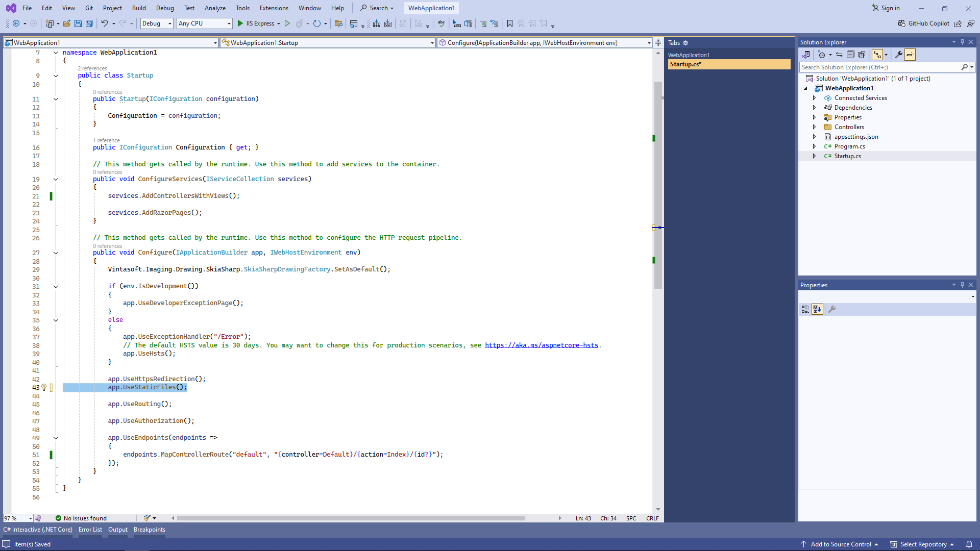Open Solution Explorer properties wrench
Image resolution: width=980 pixels, height=551 pixels.
898,55
